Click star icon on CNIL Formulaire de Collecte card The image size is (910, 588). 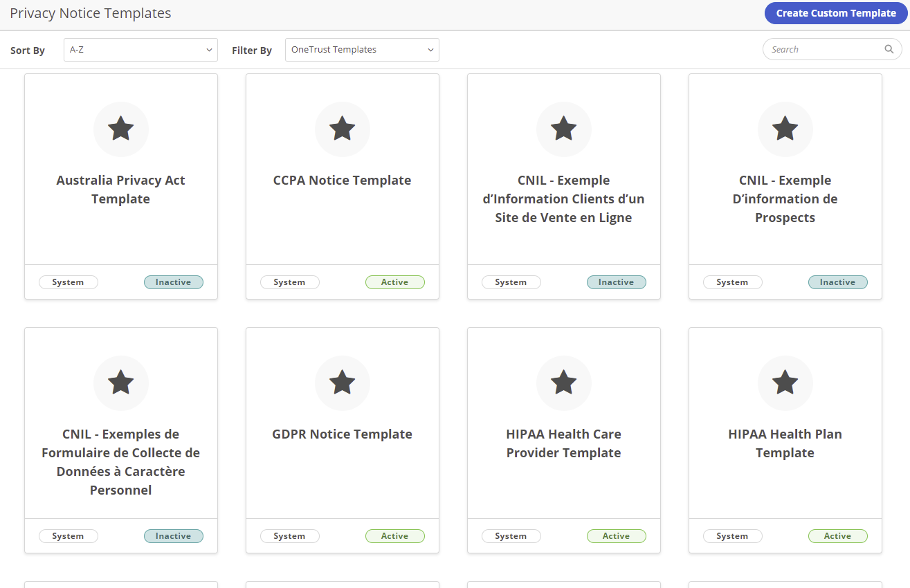(x=121, y=383)
